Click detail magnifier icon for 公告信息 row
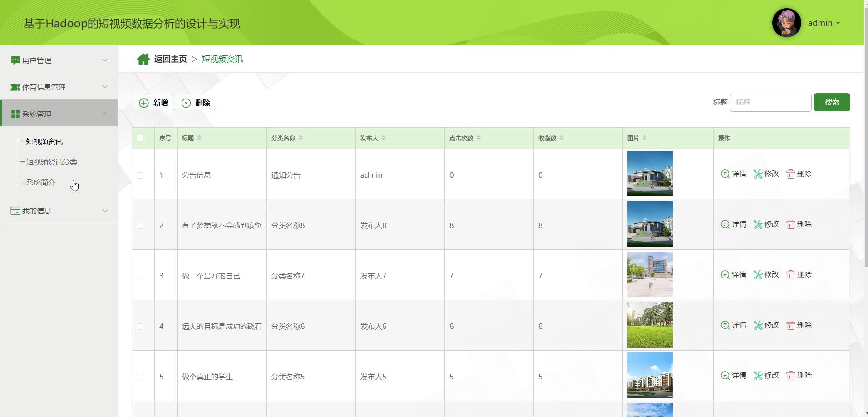The height and width of the screenshot is (417, 868). [725, 174]
